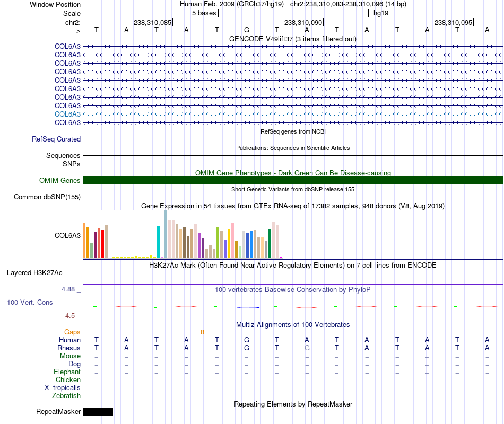Viewport: 504px width, 424px height.
Task: Select the Mouse alignment row label
Action: [70, 356]
